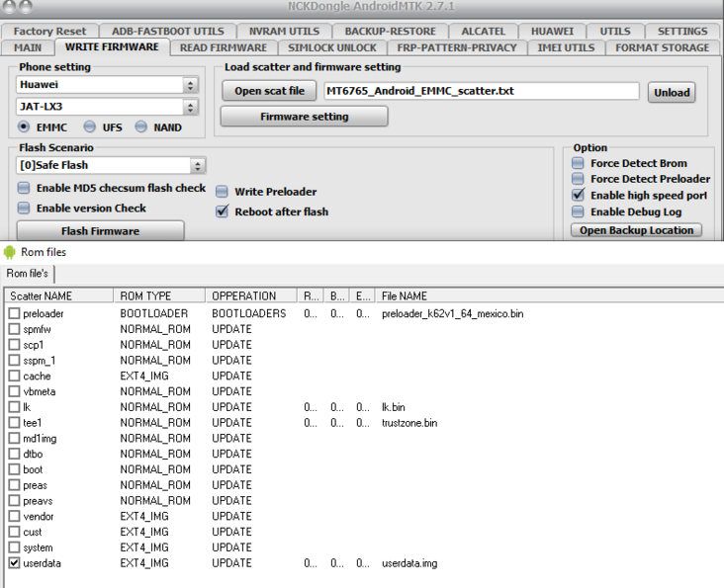Switch to Factory Reset tab
This screenshot has width=724, height=588.
tap(49, 32)
